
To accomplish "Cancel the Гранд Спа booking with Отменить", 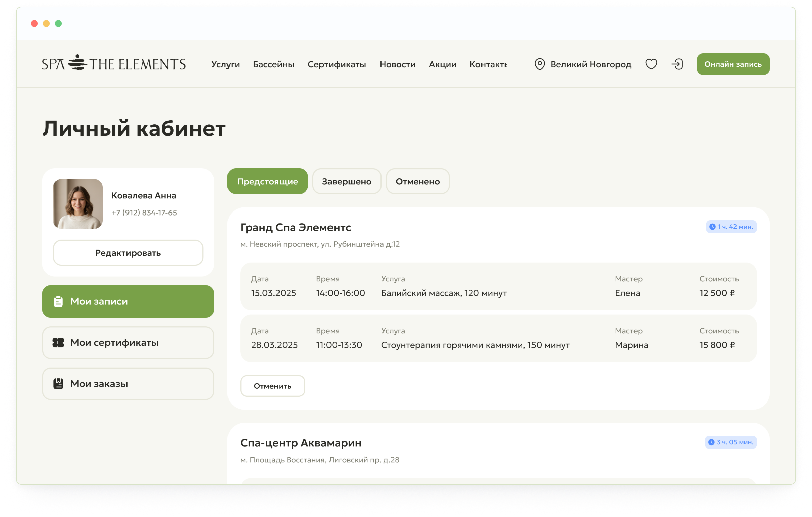I will (272, 386).
